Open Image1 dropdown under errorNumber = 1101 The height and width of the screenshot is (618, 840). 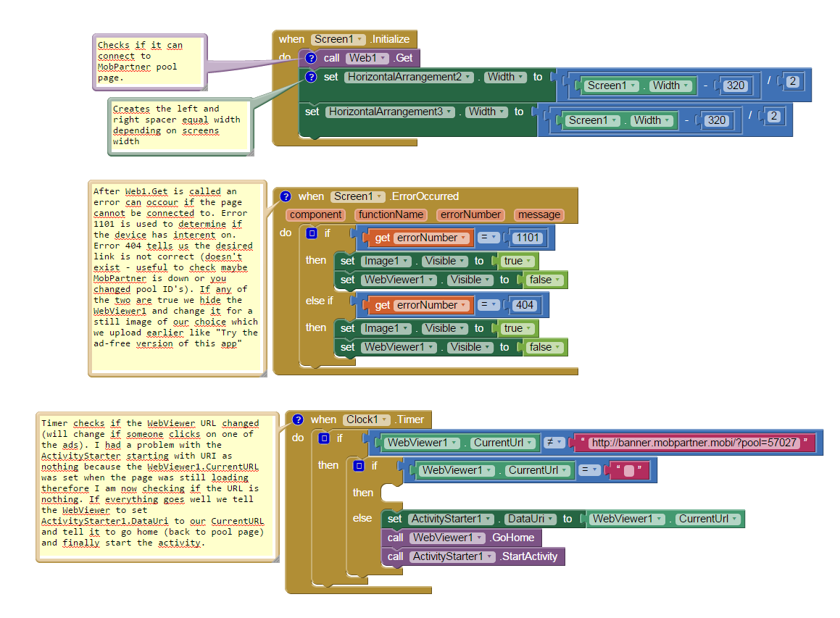pyautogui.click(x=386, y=262)
